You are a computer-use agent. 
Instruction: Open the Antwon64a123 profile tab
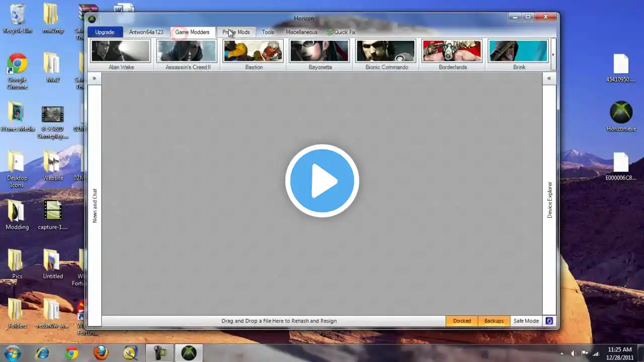point(146,32)
